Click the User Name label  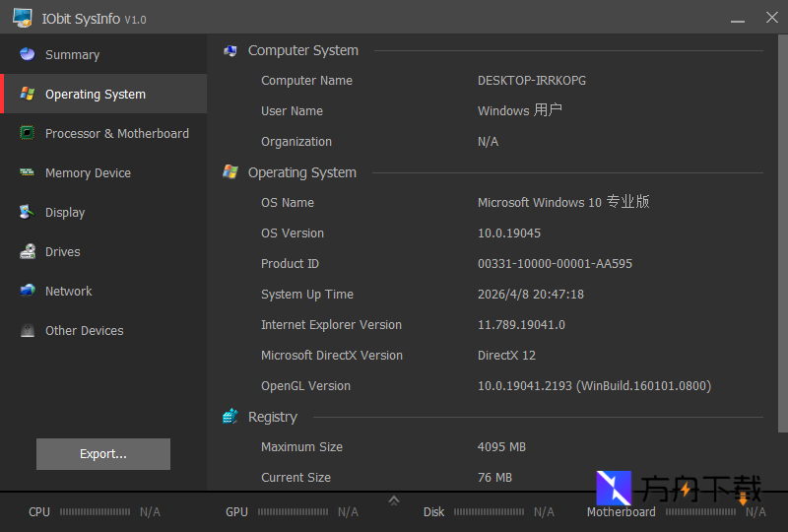pos(292,111)
